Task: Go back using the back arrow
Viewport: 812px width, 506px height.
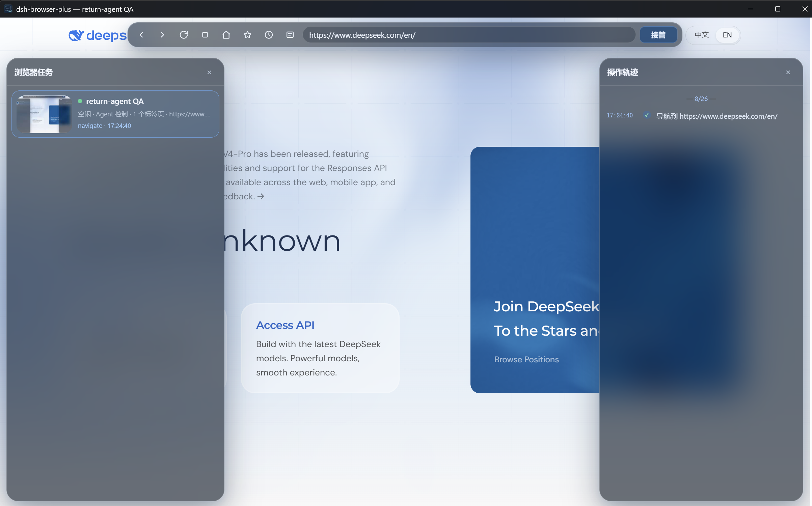Action: tap(141, 35)
